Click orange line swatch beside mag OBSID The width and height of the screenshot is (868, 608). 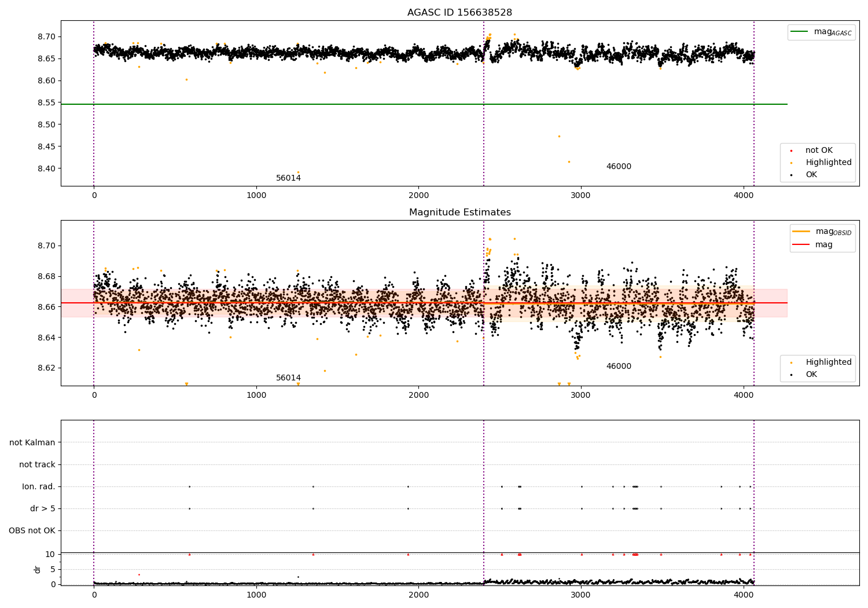coord(801,232)
